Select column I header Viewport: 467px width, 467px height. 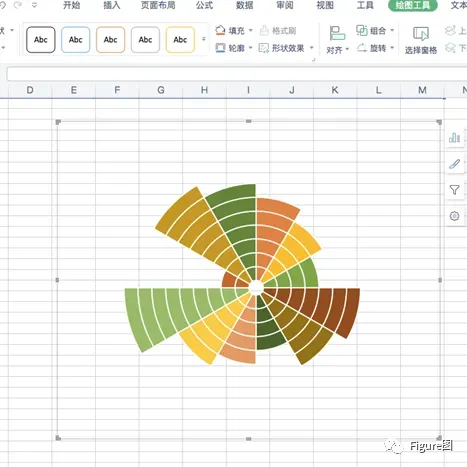[x=248, y=90]
